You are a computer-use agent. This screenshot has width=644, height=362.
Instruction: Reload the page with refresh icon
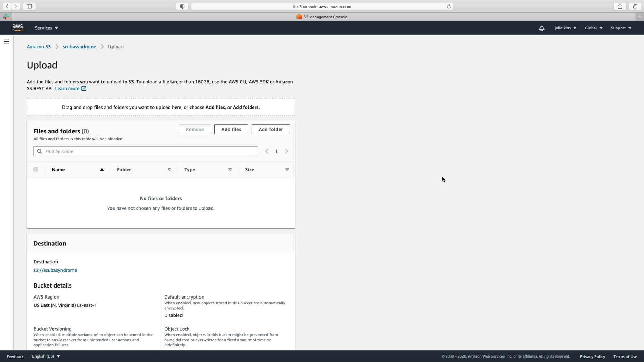click(449, 6)
